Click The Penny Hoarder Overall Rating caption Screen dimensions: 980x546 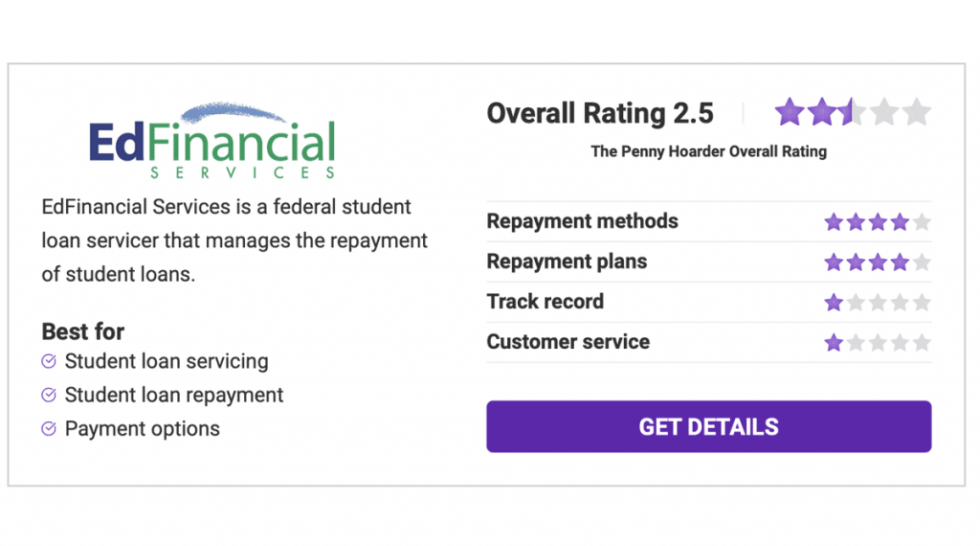point(708,151)
